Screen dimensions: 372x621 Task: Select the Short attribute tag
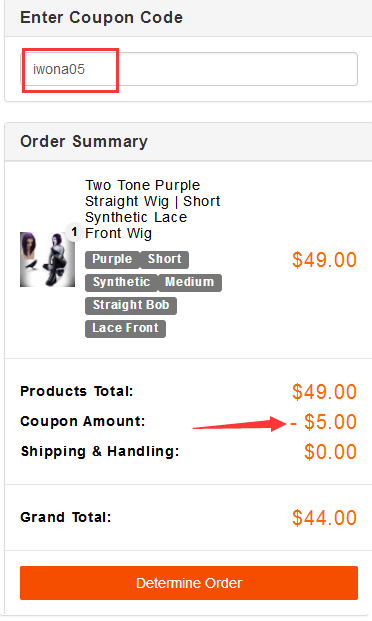click(164, 259)
